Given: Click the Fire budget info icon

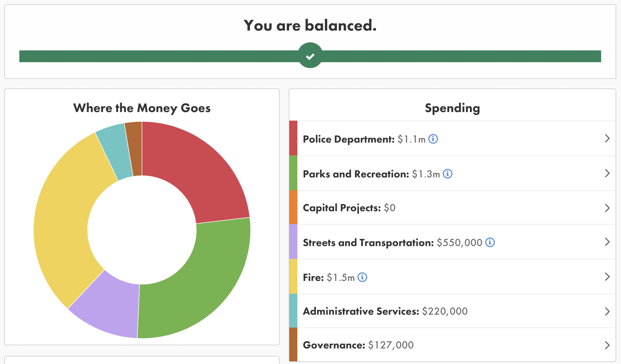Looking at the screenshot, I should click(362, 277).
